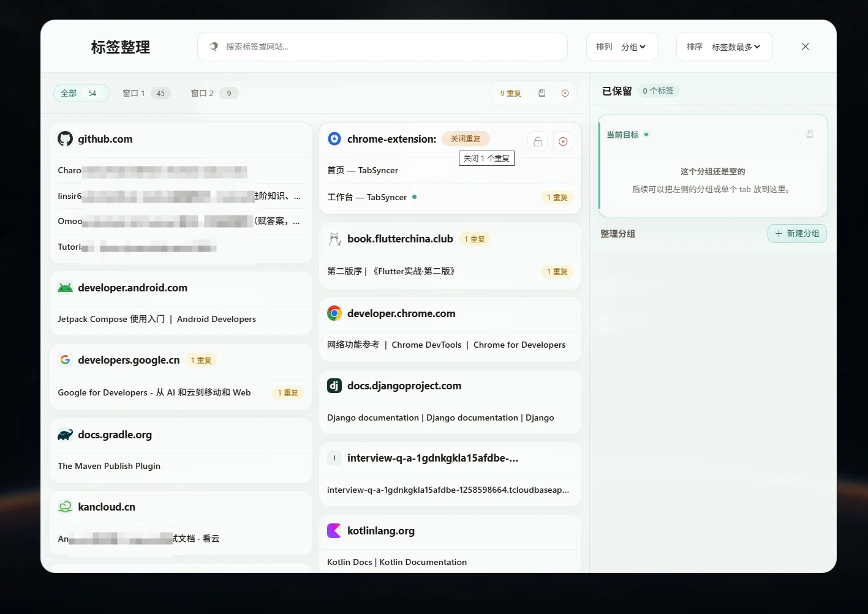Screen dimensions: 868x614
Task: Click red close icon on chrome-extension group
Action: tap(563, 142)
